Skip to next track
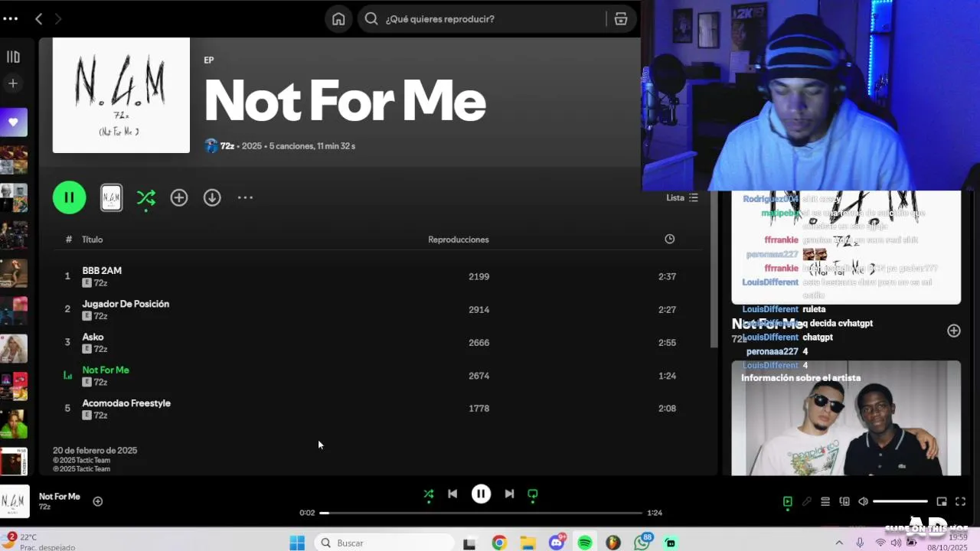Screen dimensions: 980x551 509,494
